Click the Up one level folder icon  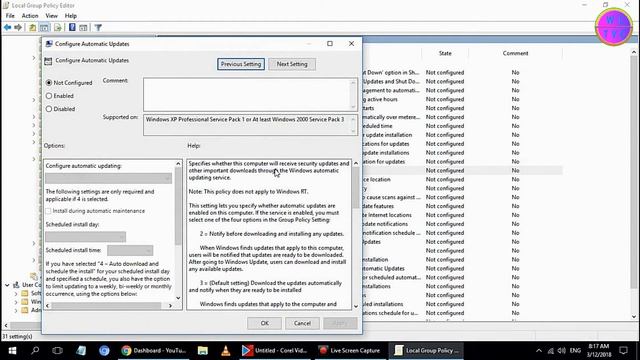point(32,27)
